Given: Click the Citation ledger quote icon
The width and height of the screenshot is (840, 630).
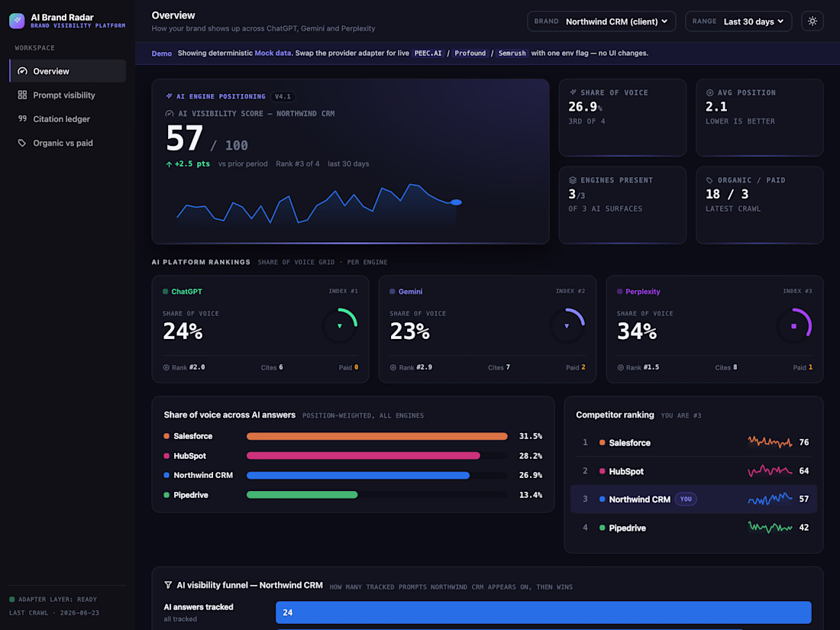Looking at the screenshot, I should point(22,118).
